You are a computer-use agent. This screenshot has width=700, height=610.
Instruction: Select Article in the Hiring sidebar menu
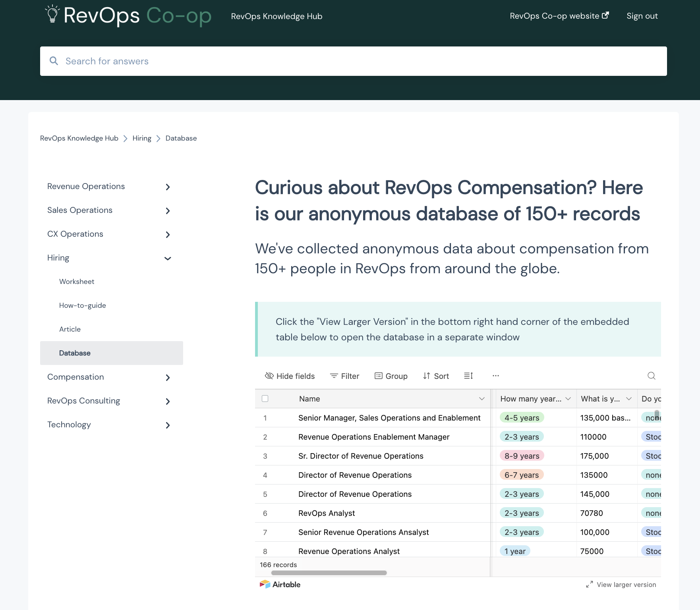[70, 329]
